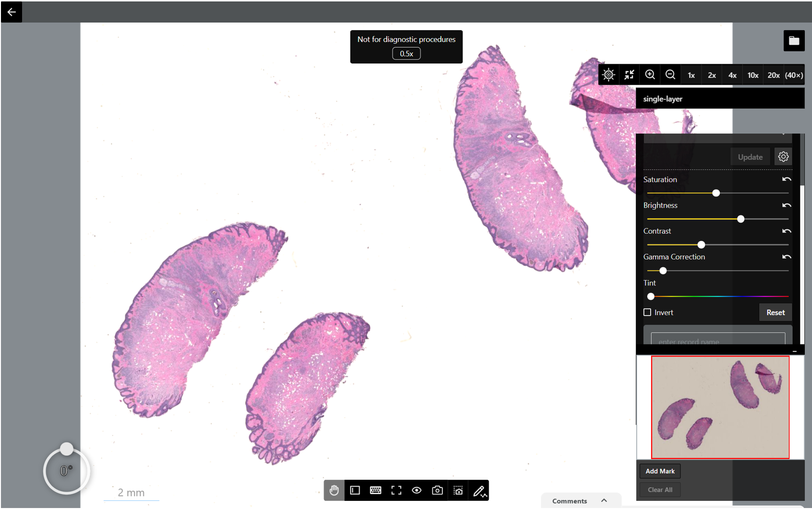Go back with the arrow button
This screenshot has height=509, width=812.
pos(12,12)
